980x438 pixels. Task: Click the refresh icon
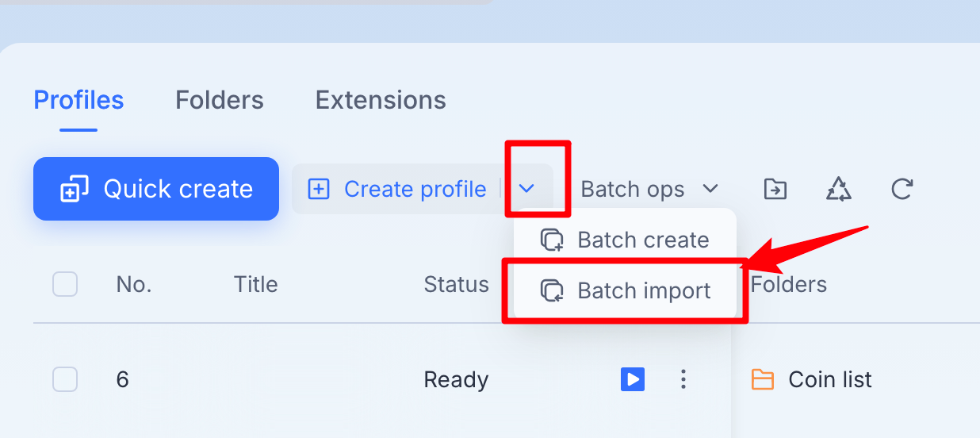coord(902,189)
